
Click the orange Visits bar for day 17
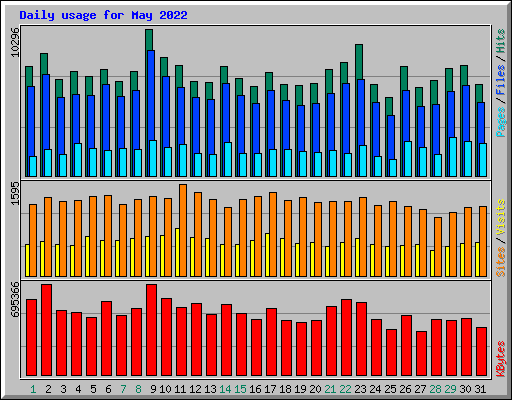pos(273,234)
